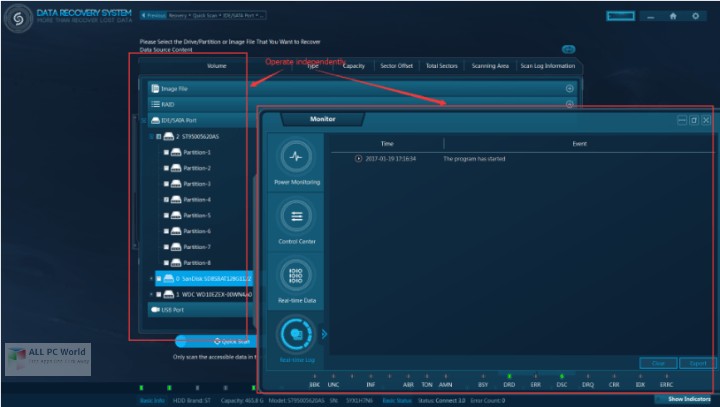
Task: Click the Scanning Area column header
Action: [x=490, y=66]
